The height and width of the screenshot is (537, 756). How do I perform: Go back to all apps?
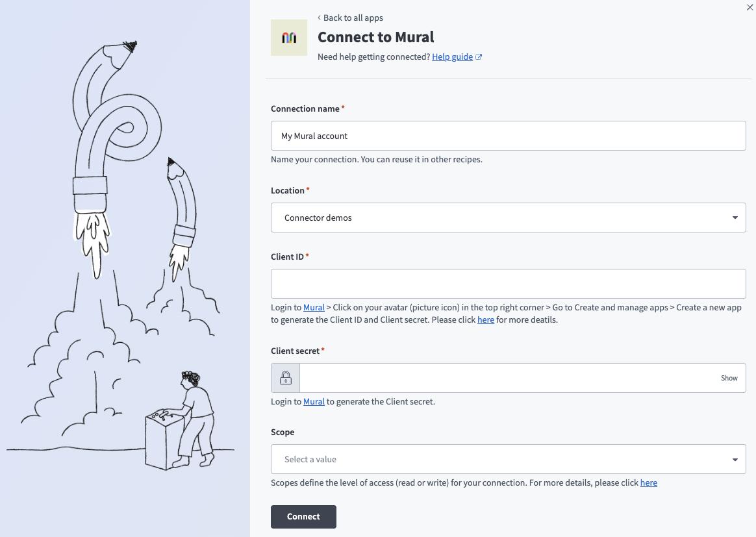pyautogui.click(x=353, y=18)
